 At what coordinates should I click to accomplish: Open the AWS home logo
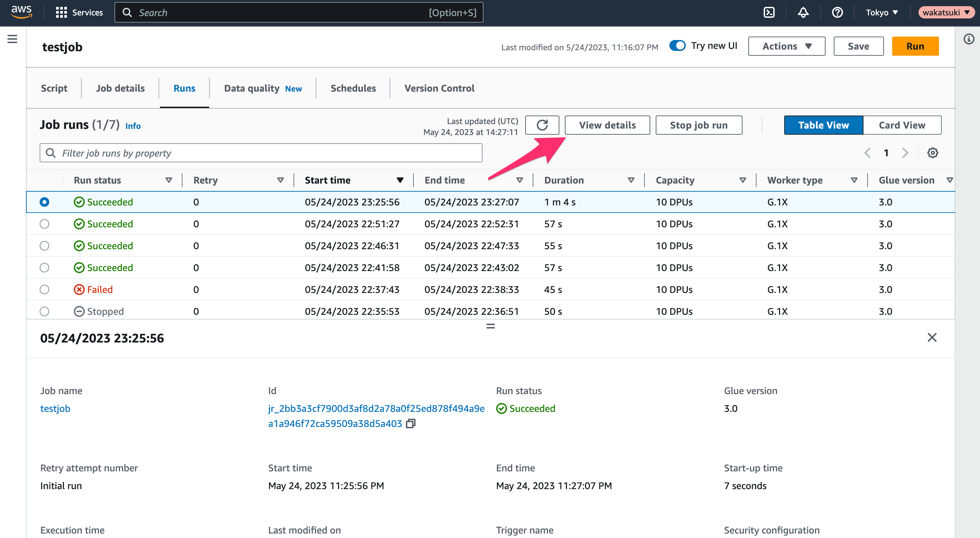point(22,12)
